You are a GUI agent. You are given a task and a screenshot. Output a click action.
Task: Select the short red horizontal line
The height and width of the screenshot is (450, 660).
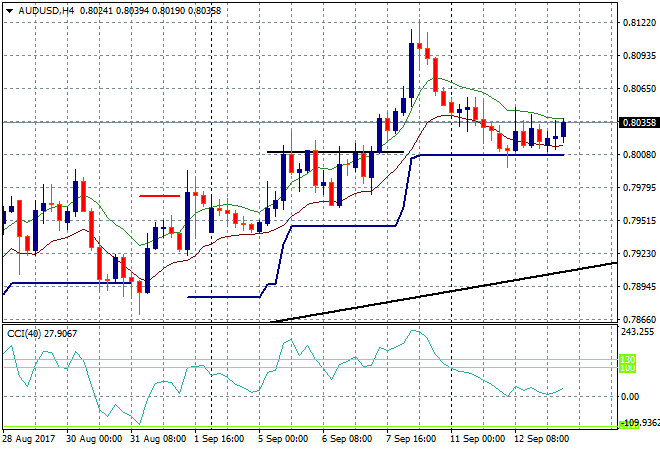point(160,196)
